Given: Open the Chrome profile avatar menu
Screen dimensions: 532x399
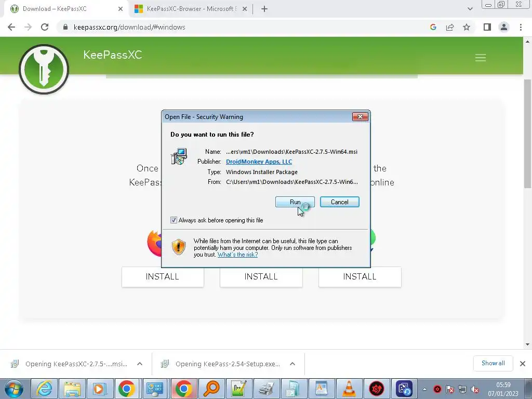Looking at the screenshot, I should pos(504,27).
